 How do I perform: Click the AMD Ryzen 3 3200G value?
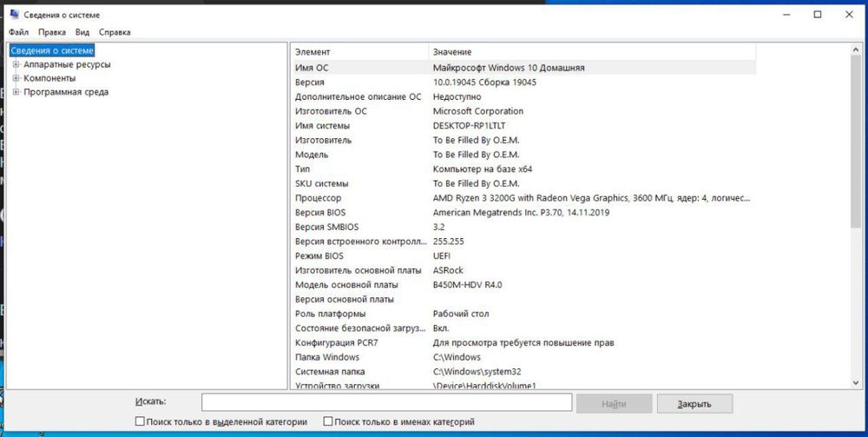(592, 198)
